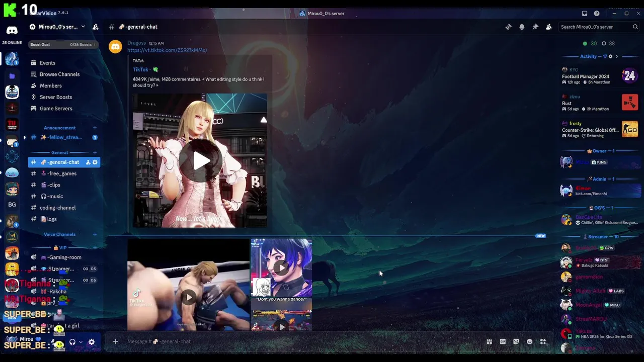Open the vt.tiktok.com link in chat
The image size is (644, 362).
click(167, 50)
